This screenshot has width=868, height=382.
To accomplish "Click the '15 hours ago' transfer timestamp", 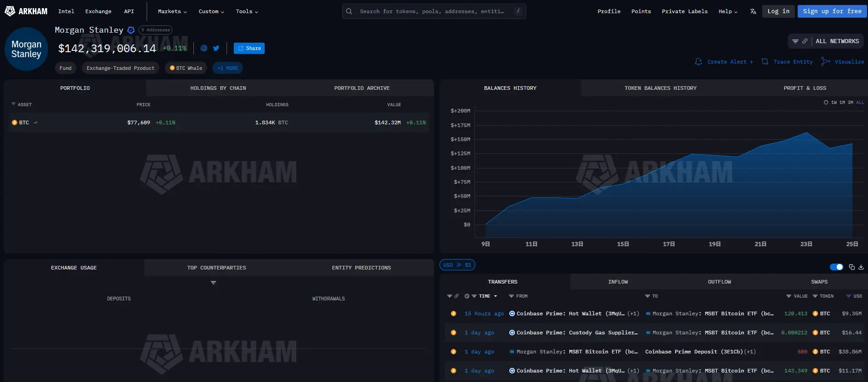I will 484,313.
